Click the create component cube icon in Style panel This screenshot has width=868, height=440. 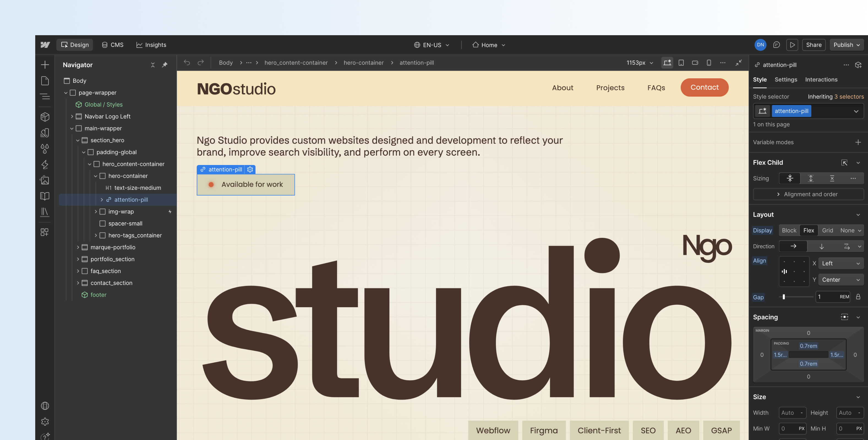coord(858,65)
